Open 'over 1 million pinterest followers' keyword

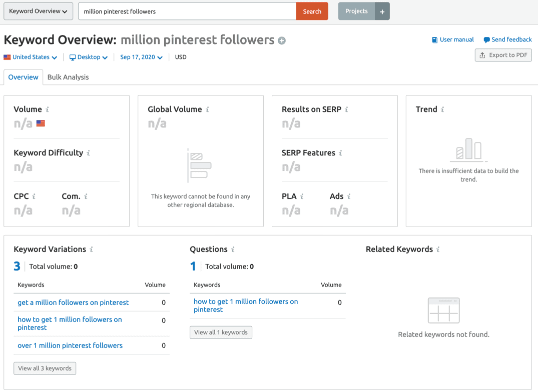click(70, 345)
